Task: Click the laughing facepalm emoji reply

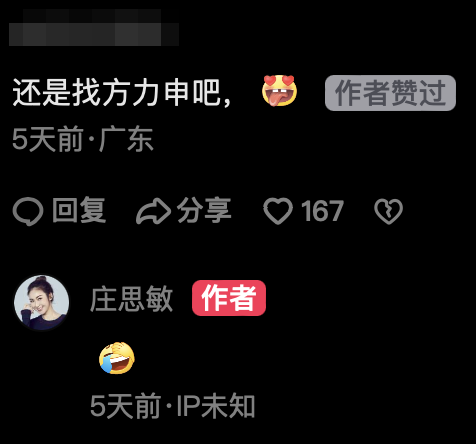Action: pos(117,358)
